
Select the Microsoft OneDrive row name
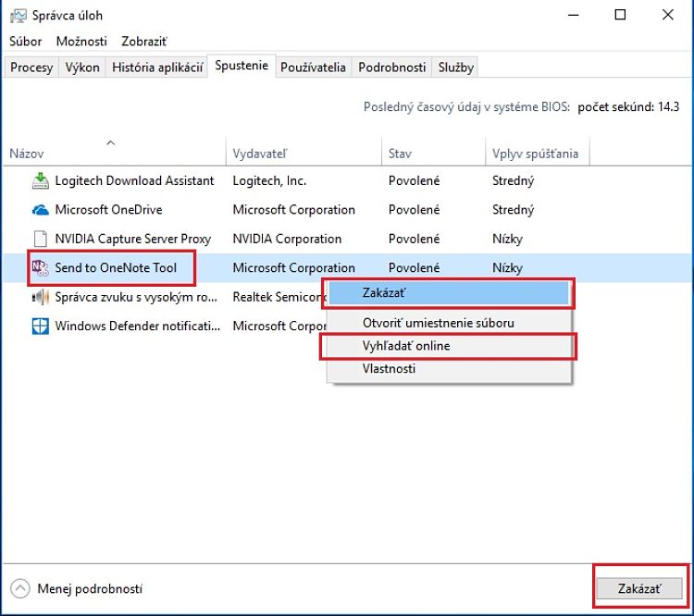[108, 209]
